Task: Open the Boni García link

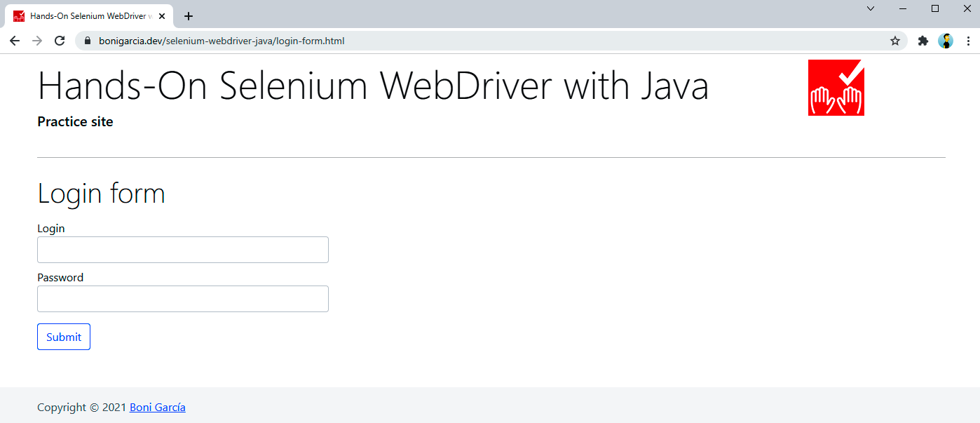Action: [x=157, y=407]
